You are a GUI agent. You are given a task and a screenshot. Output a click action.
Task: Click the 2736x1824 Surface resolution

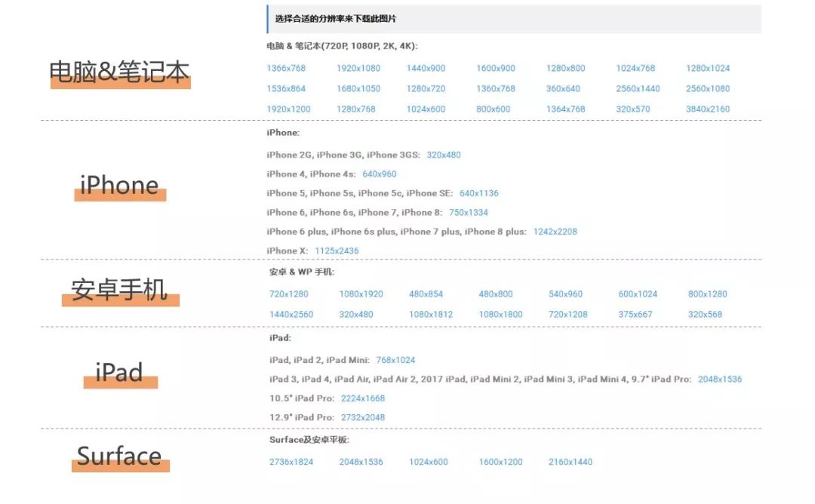tap(291, 462)
